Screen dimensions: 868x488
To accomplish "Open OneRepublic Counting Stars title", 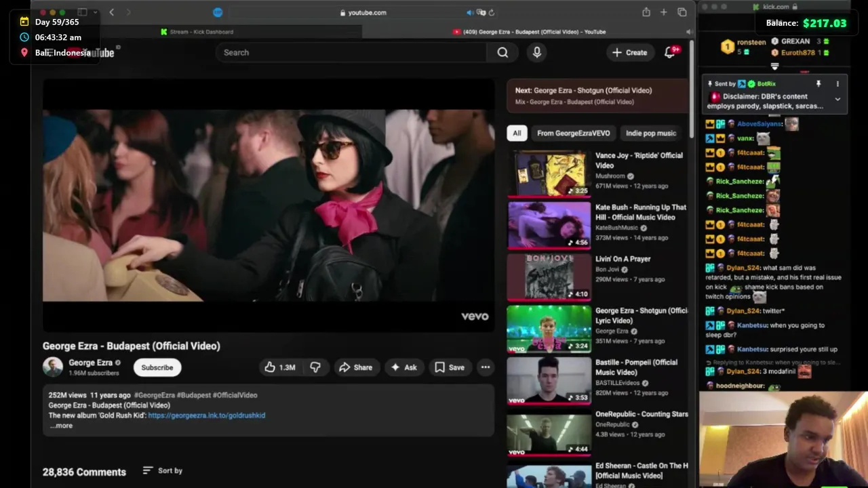I will 642,414.
